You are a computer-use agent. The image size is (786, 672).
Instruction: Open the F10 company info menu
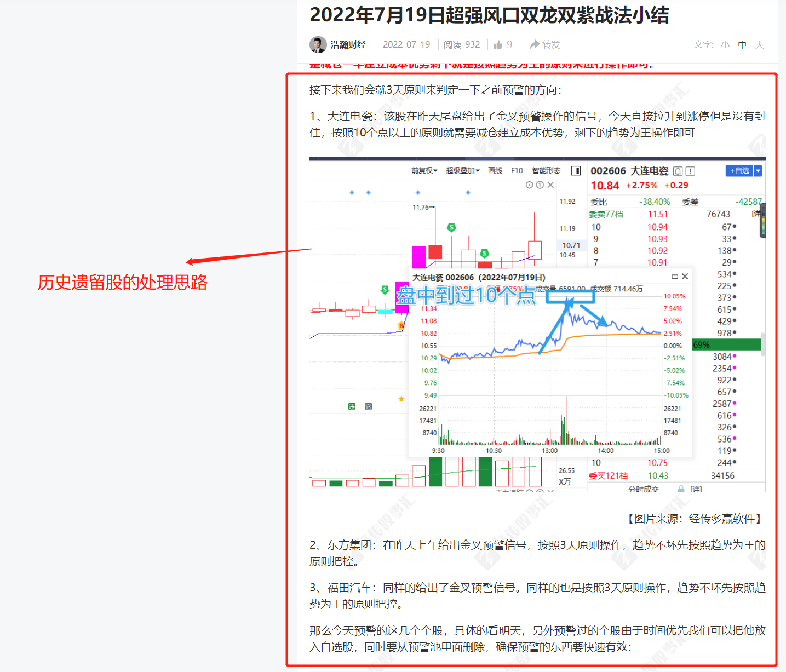point(517,171)
